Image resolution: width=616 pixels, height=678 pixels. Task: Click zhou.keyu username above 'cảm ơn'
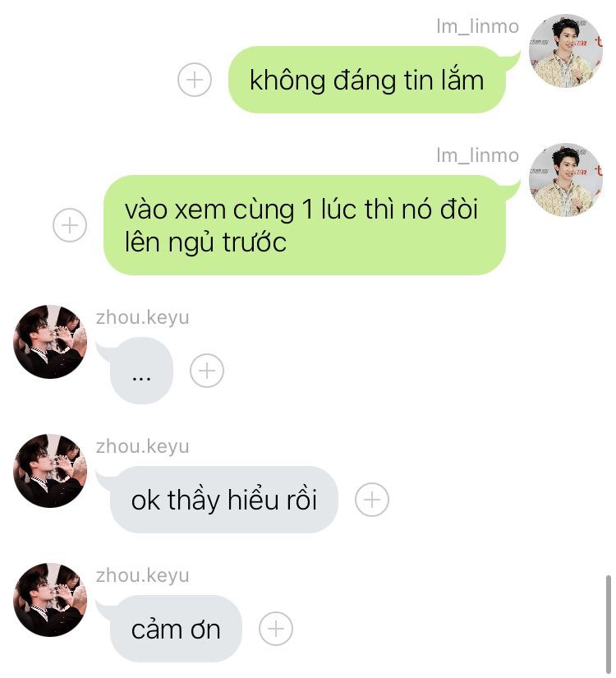(143, 575)
